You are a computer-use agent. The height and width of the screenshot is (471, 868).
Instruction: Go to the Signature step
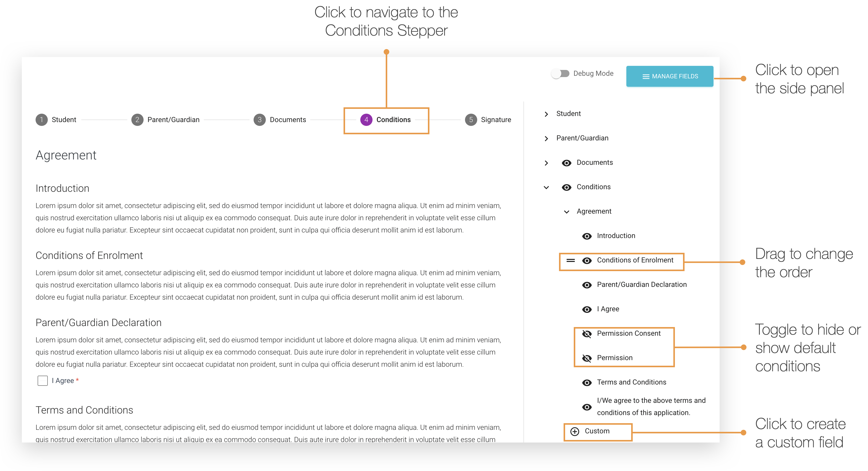(488, 120)
